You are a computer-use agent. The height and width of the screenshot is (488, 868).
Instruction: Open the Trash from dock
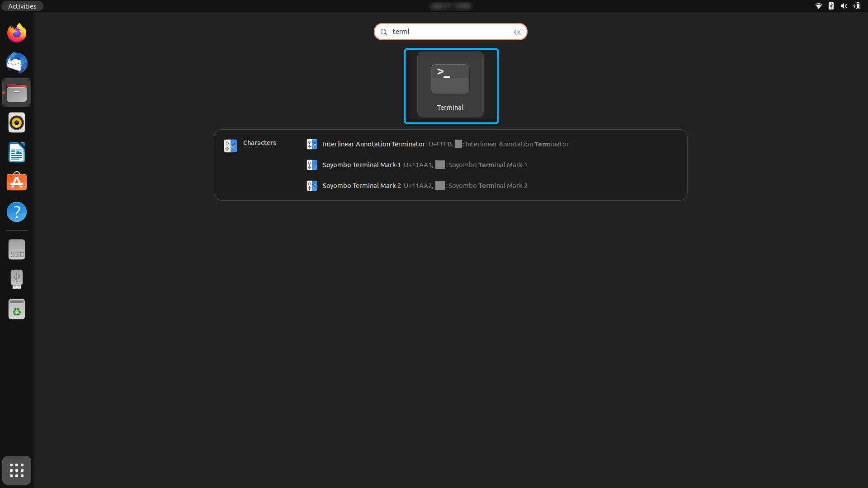tap(17, 310)
